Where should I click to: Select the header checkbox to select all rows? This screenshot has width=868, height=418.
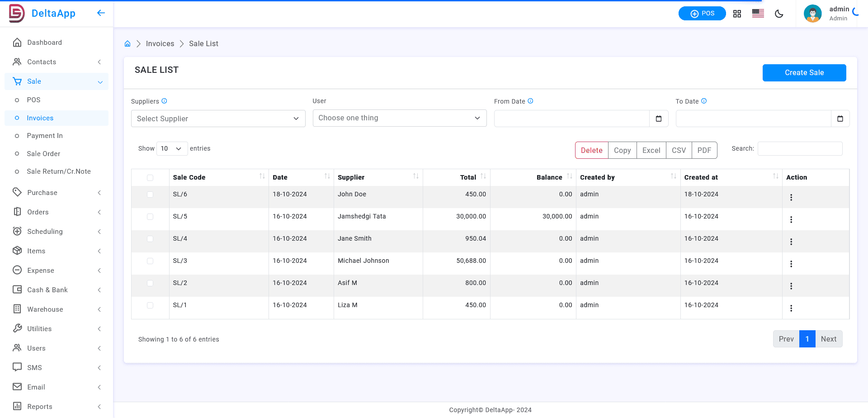[150, 178]
